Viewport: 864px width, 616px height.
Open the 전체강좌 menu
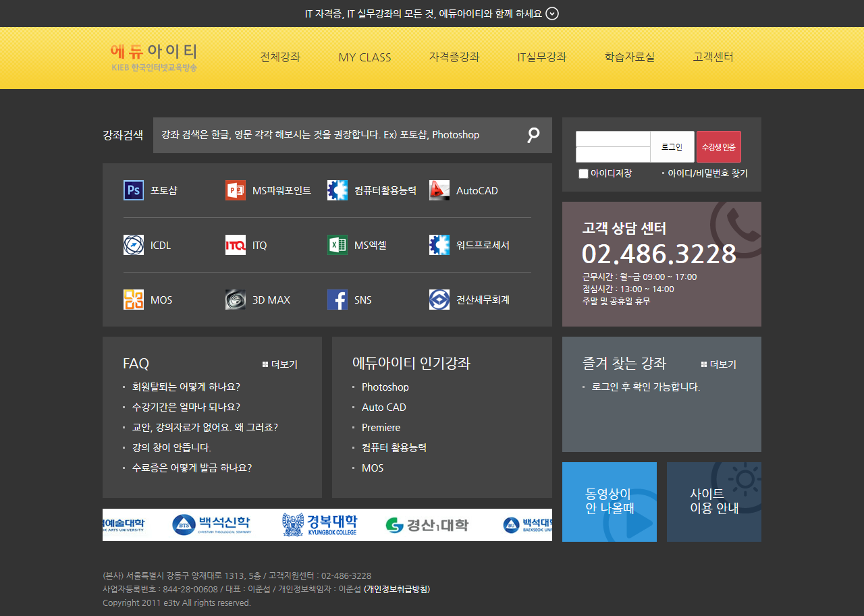pyautogui.click(x=280, y=57)
